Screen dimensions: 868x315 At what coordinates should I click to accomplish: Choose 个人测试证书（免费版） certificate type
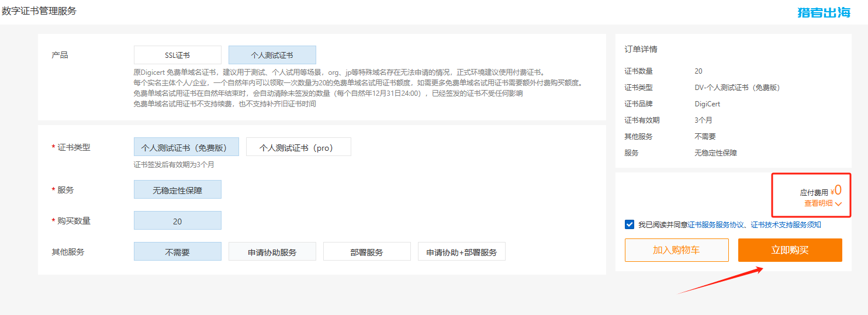[186, 147]
